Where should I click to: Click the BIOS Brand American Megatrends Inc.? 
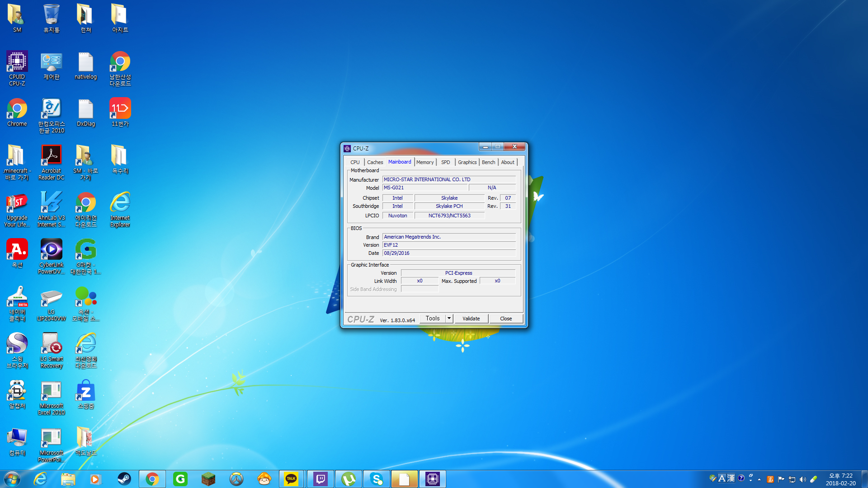click(449, 237)
